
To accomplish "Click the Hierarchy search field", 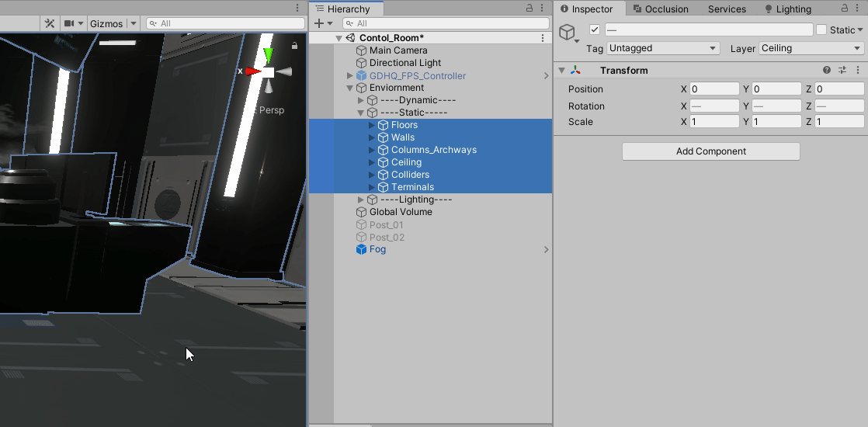I will (x=446, y=23).
